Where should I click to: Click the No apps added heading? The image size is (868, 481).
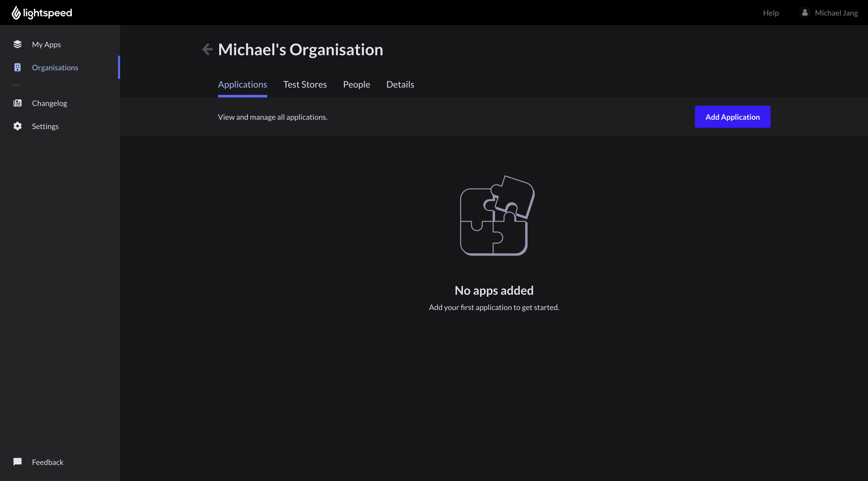(x=494, y=290)
